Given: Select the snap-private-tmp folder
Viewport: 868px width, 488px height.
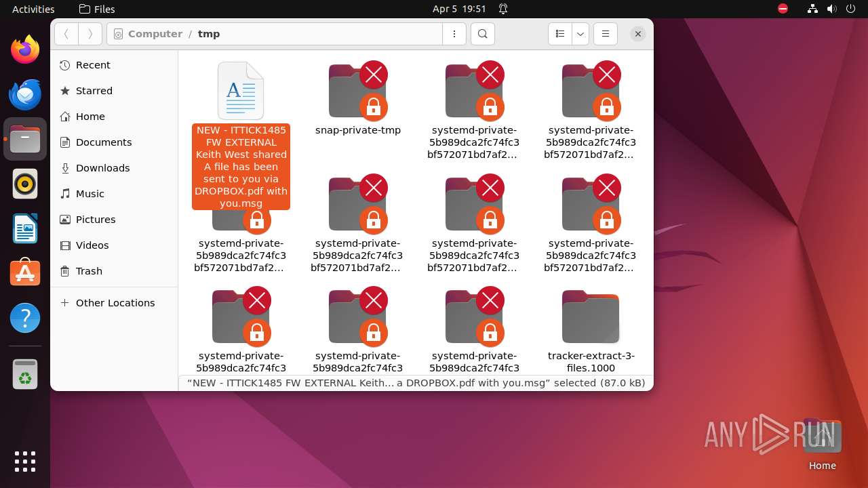Looking at the screenshot, I should pos(357,91).
